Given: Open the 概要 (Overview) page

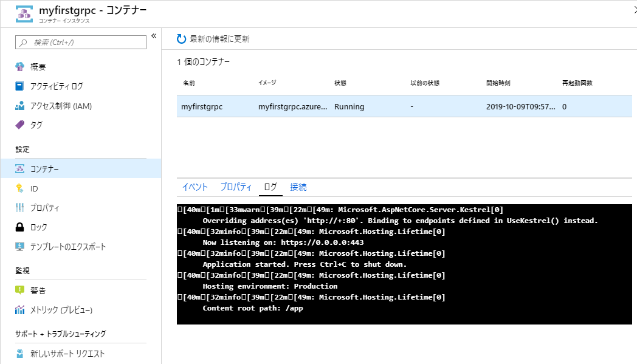Looking at the screenshot, I should [36, 66].
